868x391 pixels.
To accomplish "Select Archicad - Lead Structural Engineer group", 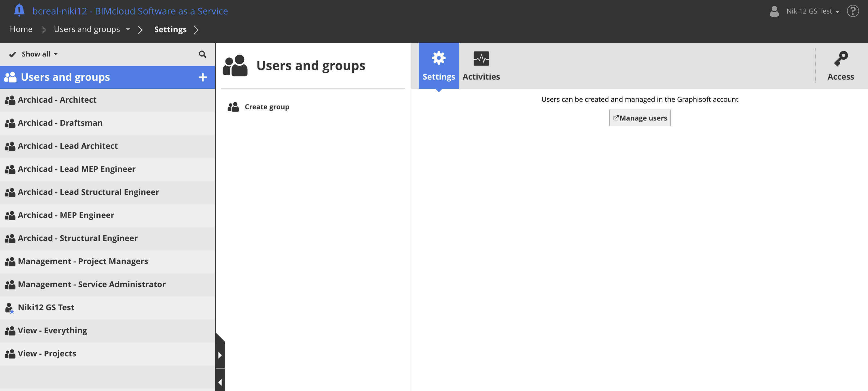I will click(107, 192).
